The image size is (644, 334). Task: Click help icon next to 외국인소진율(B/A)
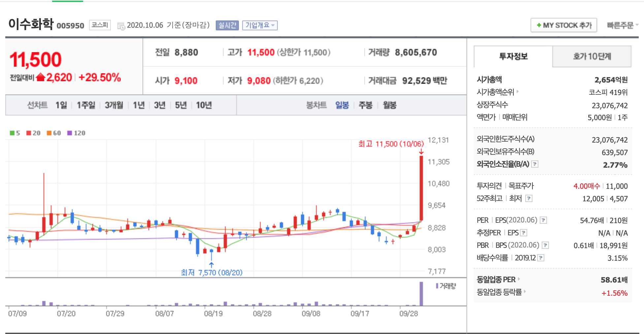[535, 164]
